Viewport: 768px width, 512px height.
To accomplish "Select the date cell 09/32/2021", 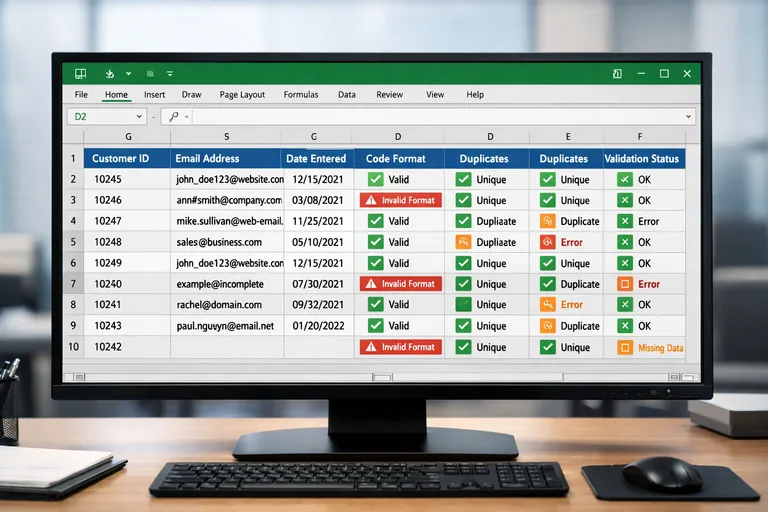I will pos(318,305).
